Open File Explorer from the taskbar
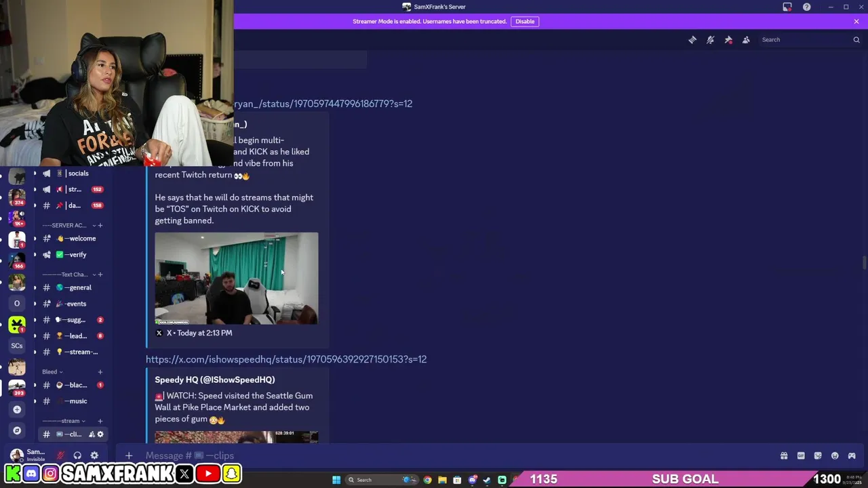 pyautogui.click(x=442, y=480)
